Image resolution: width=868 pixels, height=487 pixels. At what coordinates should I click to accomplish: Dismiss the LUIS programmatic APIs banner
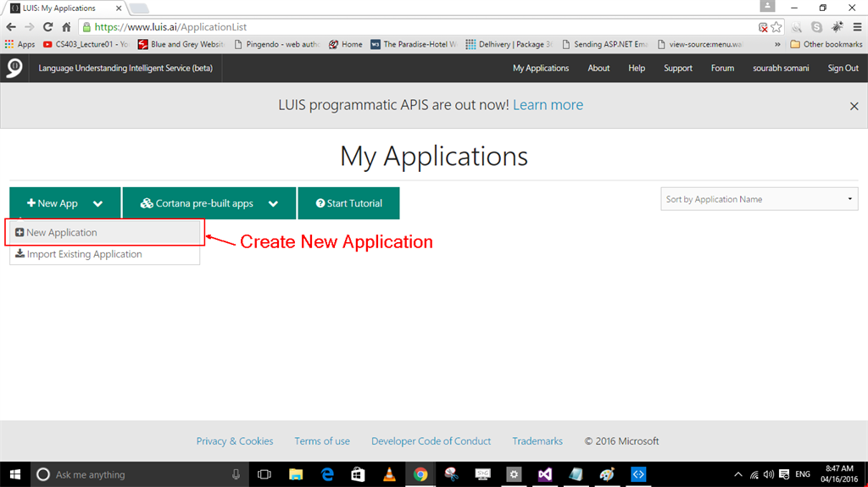[854, 106]
